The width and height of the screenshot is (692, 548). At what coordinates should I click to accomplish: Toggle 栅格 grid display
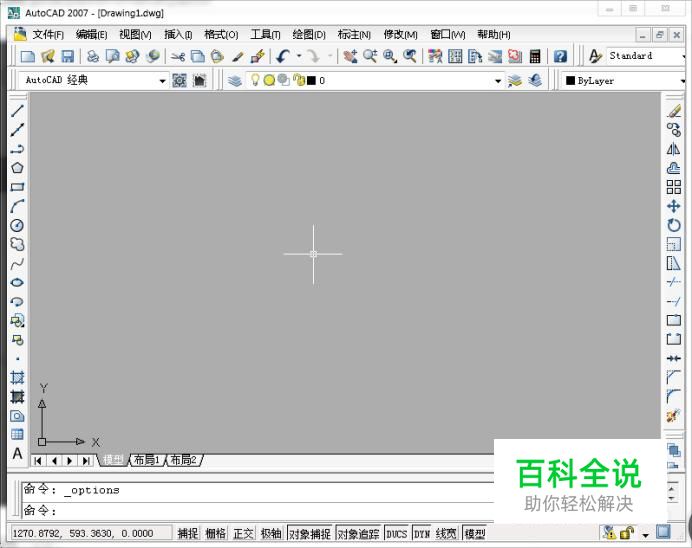(x=215, y=533)
